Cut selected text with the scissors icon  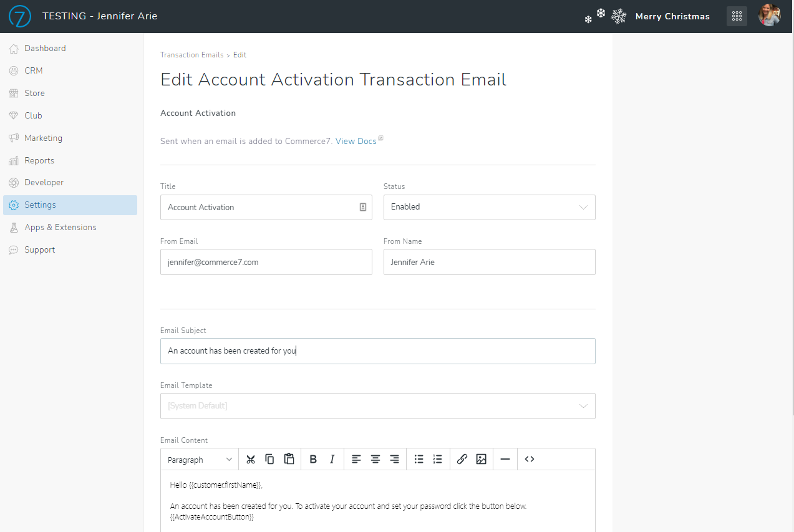click(x=250, y=459)
